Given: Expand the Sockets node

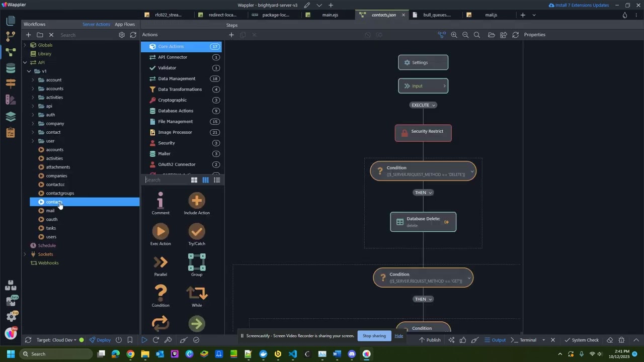Looking at the screenshot, I should [x=25, y=254].
